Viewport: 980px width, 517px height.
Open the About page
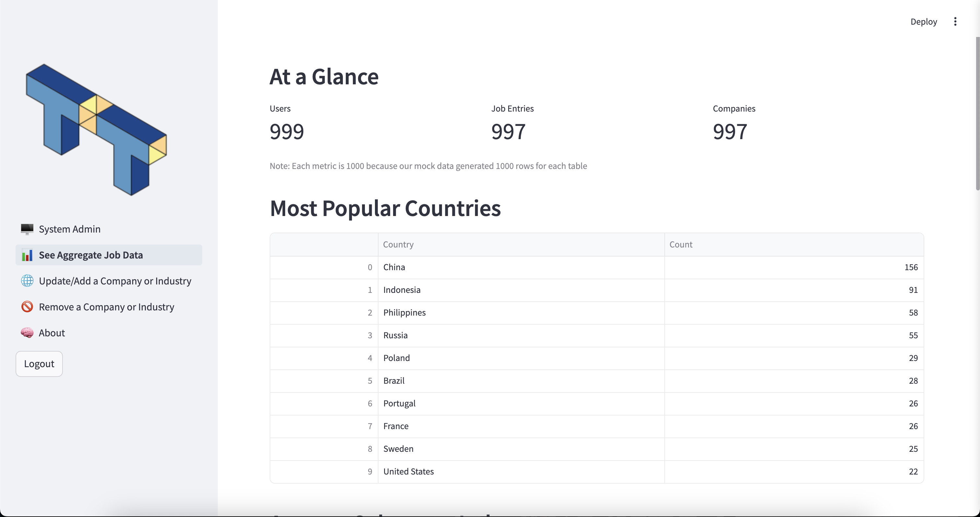coord(109,333)
